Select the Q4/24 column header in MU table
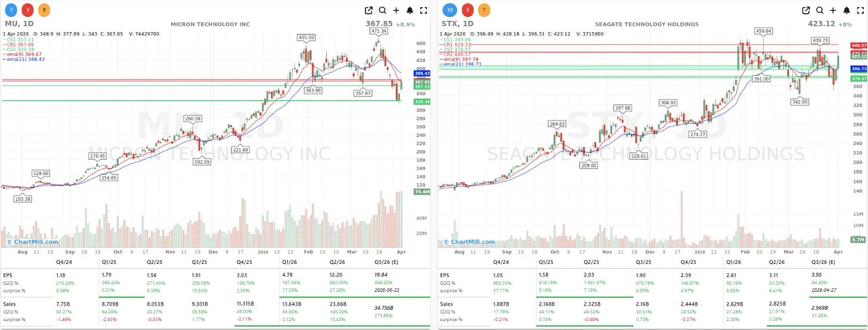868x330 pixels. coord(64,262)
